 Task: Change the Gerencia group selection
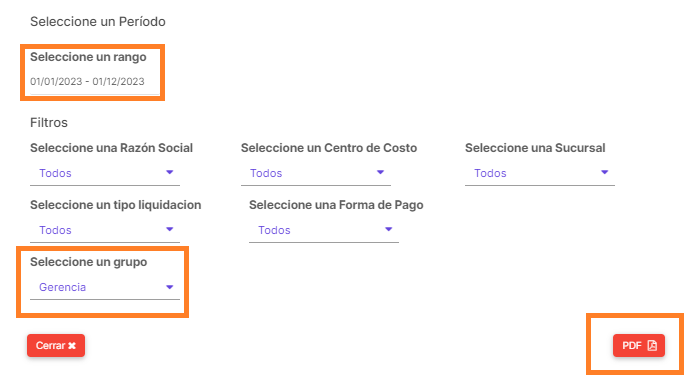click(x=62, y=287)
